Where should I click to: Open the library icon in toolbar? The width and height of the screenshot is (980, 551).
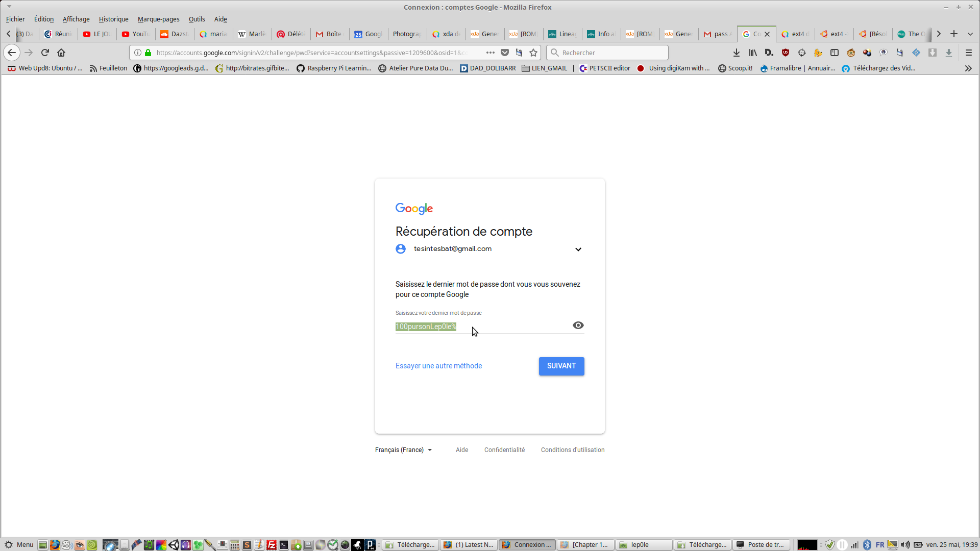pos(752,53)
